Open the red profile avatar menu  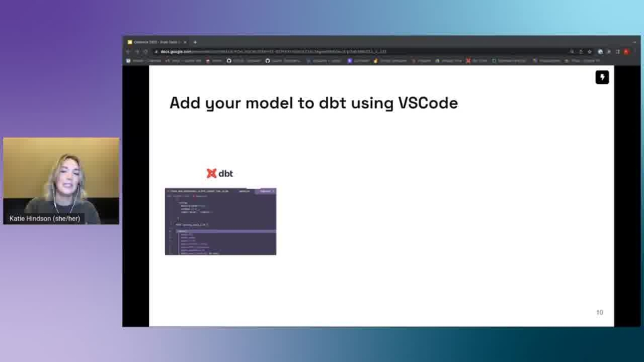[x=627, y=52]
